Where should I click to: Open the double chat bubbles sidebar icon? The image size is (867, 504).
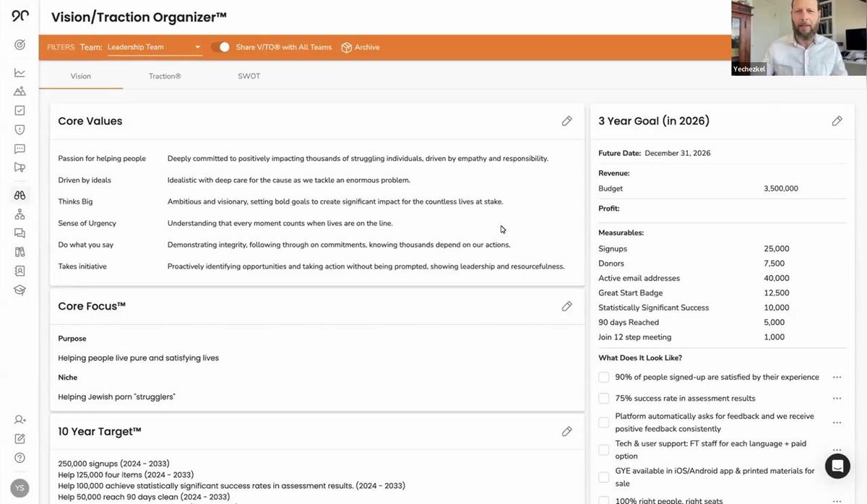point(20,233)
